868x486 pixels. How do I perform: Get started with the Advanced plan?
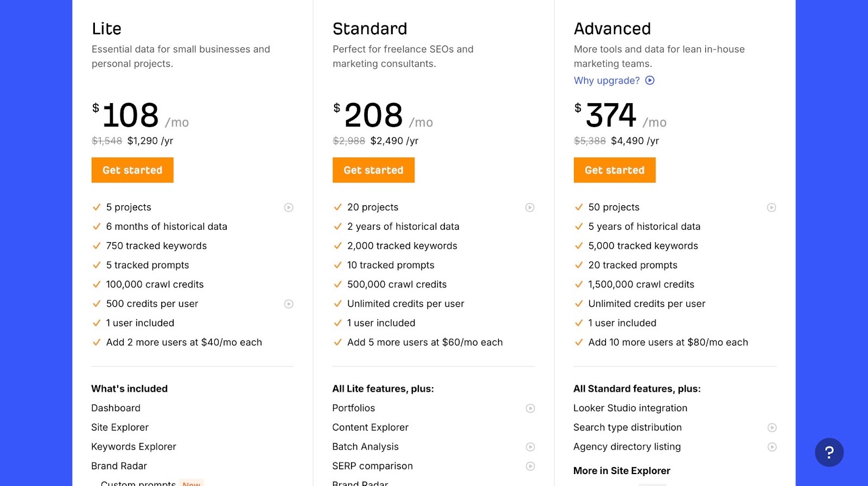615,170
